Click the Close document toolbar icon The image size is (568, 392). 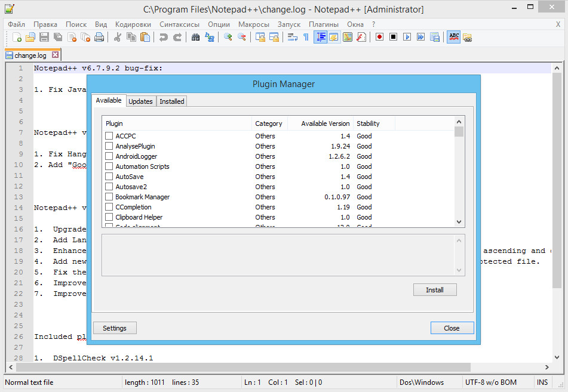pos(72,37)
